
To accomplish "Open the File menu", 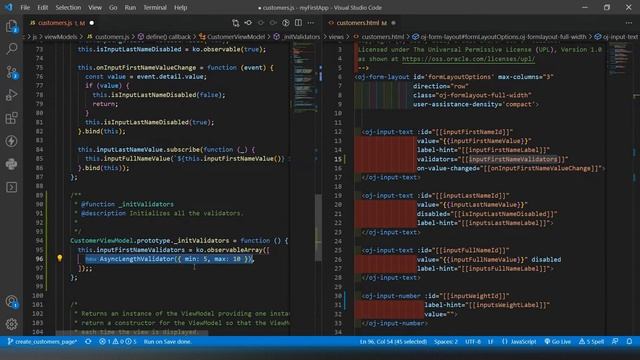I will pyautogui.click(x=25, y=7).
